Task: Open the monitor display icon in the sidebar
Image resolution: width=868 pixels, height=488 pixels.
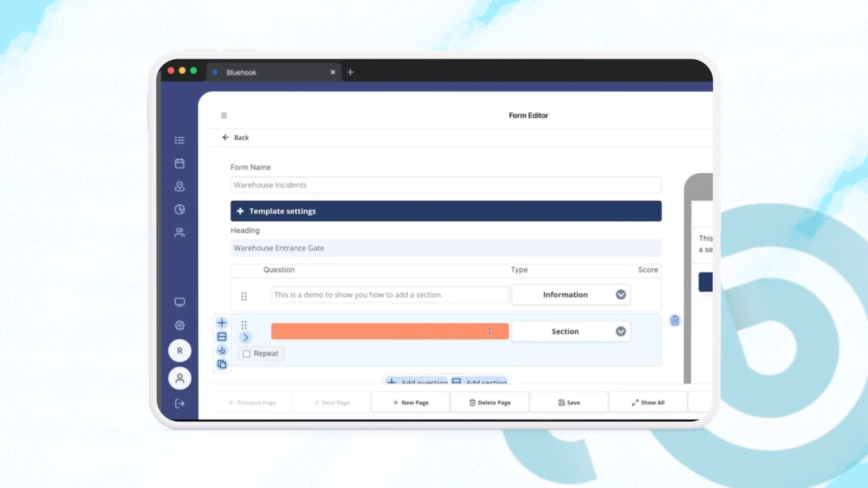Action: pyautogui.click(x=180, y=302)
